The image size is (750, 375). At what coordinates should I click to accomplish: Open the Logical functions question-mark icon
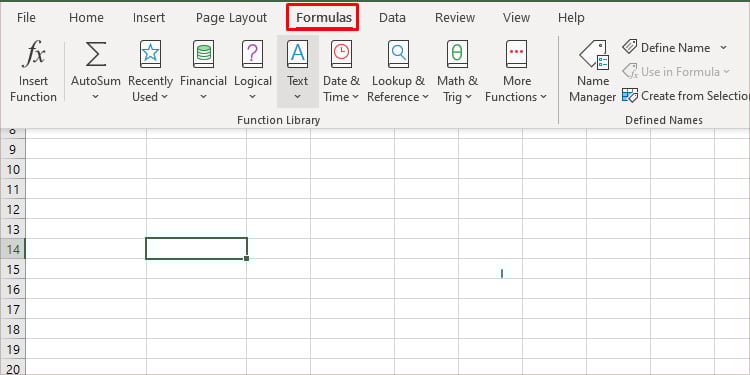(x=253, y=54)
